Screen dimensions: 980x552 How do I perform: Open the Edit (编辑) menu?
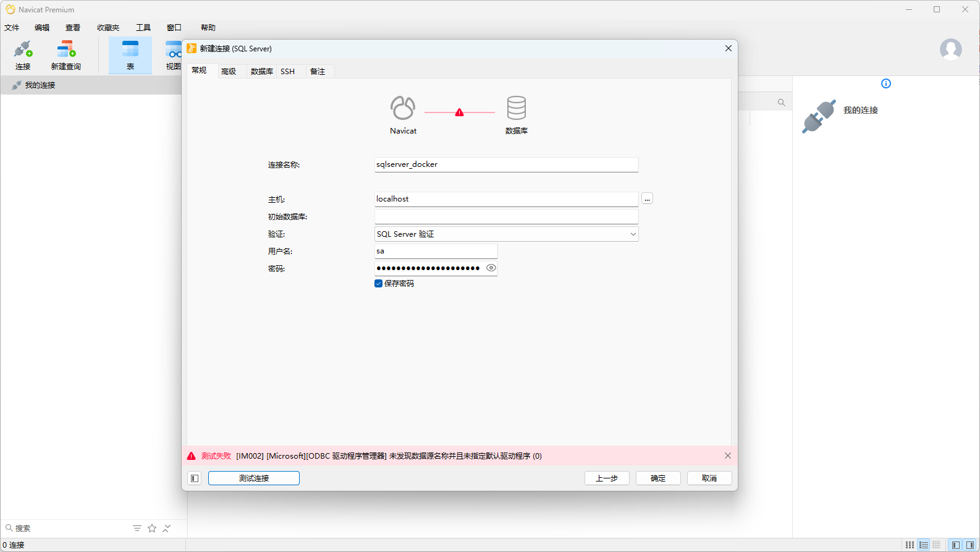click(x=42, y=28)
